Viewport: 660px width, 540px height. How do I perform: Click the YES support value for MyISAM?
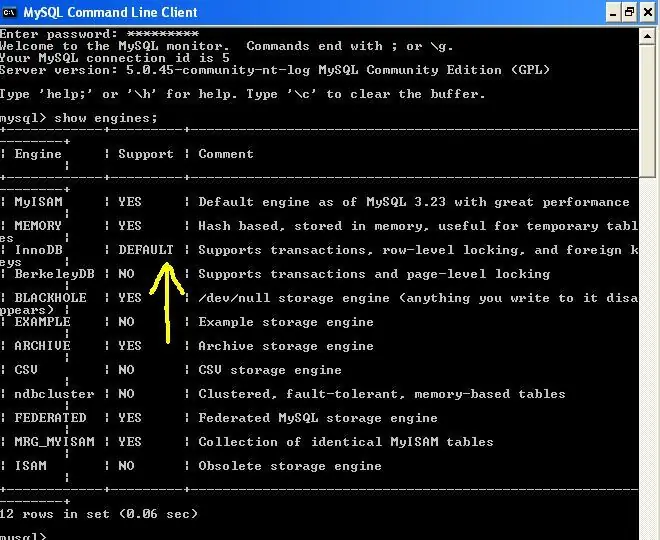[x=130, y=202]
